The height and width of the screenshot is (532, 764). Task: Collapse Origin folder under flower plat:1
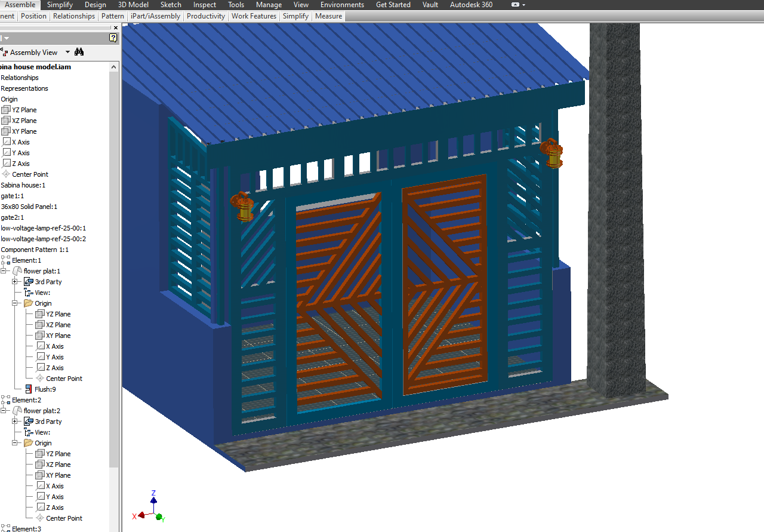point(16,303)
